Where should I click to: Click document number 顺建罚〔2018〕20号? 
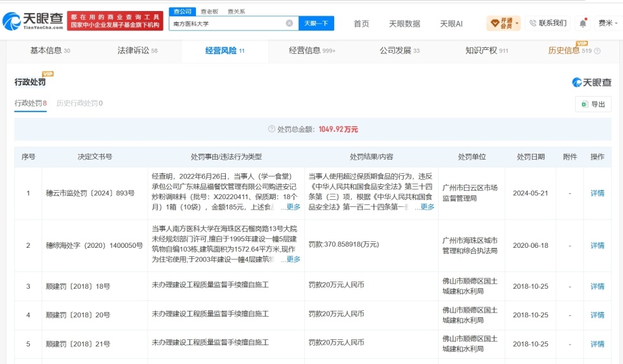78,315
